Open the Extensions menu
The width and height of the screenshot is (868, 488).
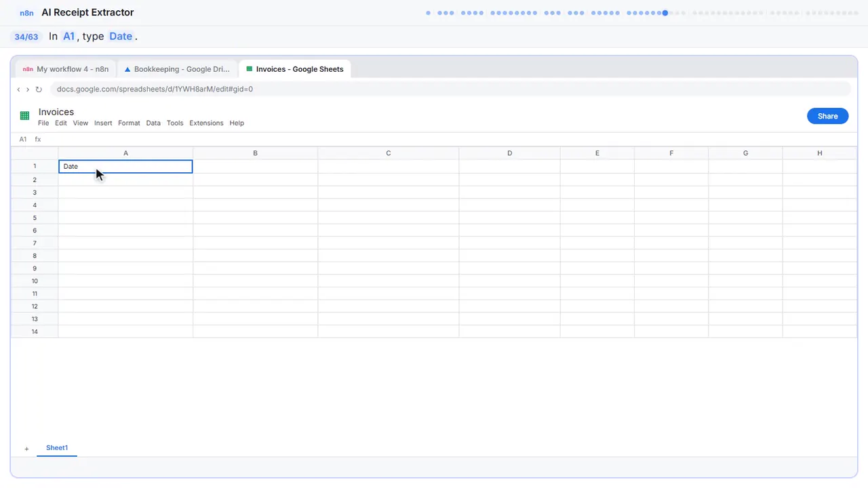206,123
